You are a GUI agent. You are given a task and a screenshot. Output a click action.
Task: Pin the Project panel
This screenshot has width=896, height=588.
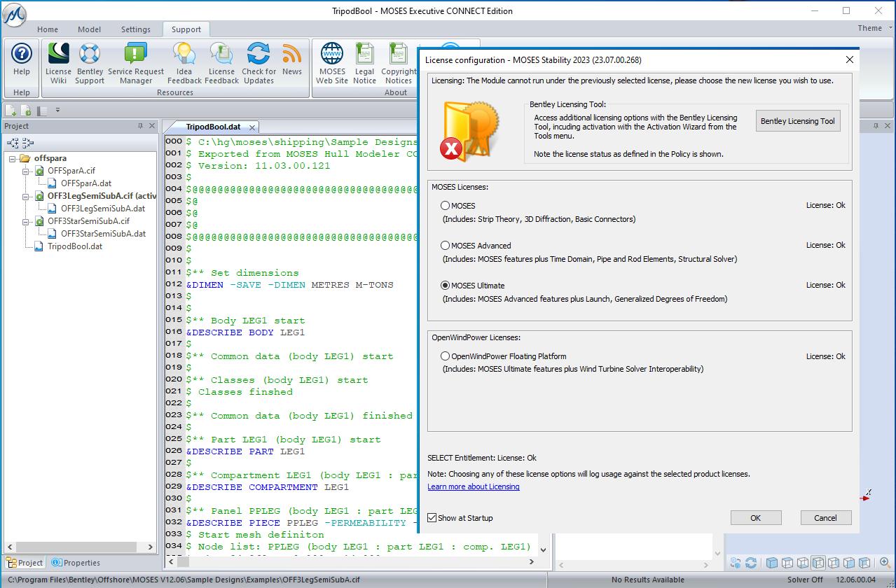(140, 126)
